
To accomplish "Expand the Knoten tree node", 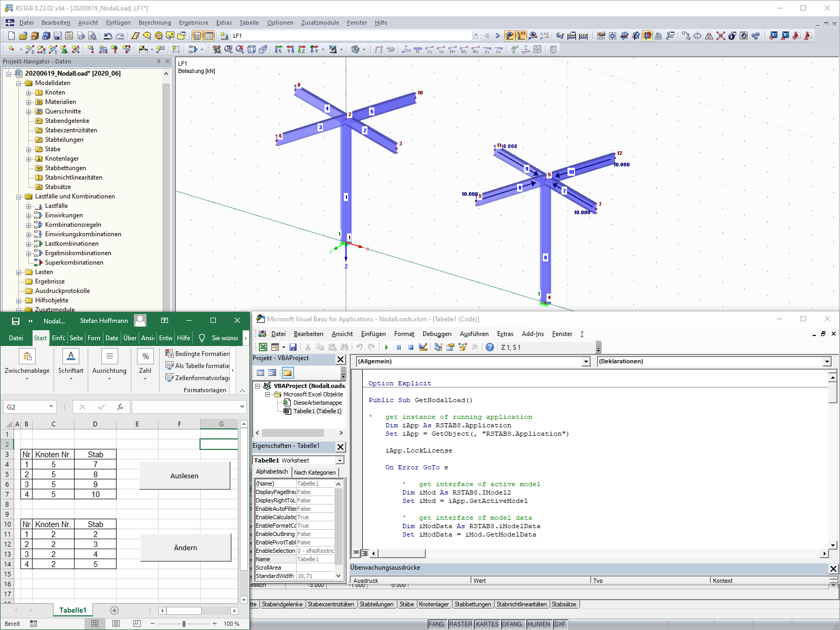I will pos(27,92).
